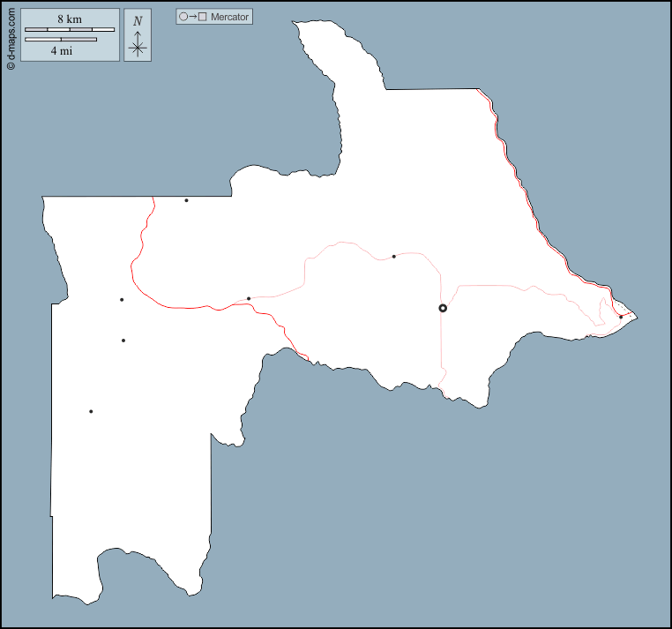Click the circle-to-square projection icon
This screenshot has height=629, width=672.
point(192,17)
